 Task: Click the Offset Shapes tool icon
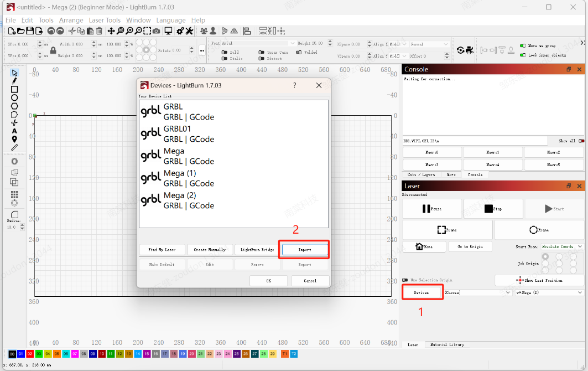[14, 162]
